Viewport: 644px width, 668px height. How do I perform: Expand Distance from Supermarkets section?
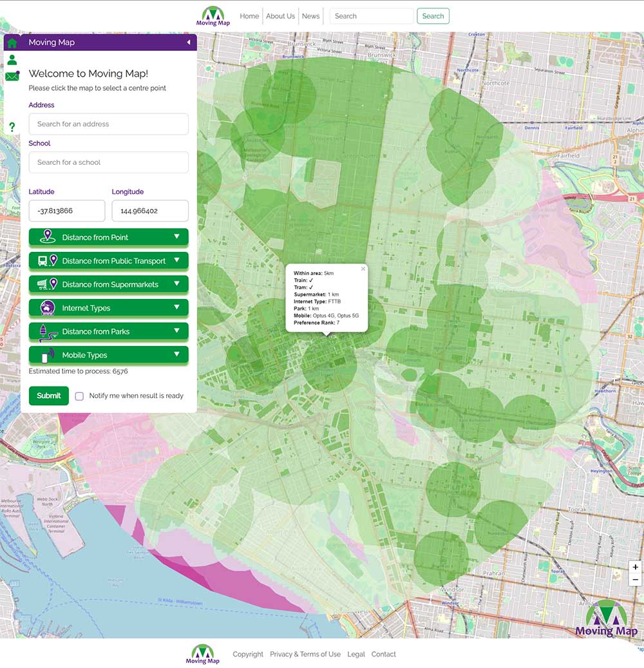[x=108, y=285]
